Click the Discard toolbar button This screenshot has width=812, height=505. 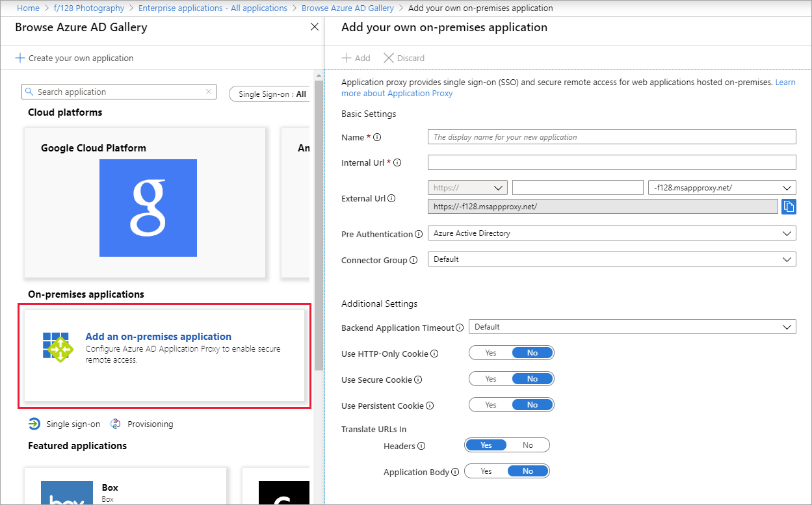point(404,58)
